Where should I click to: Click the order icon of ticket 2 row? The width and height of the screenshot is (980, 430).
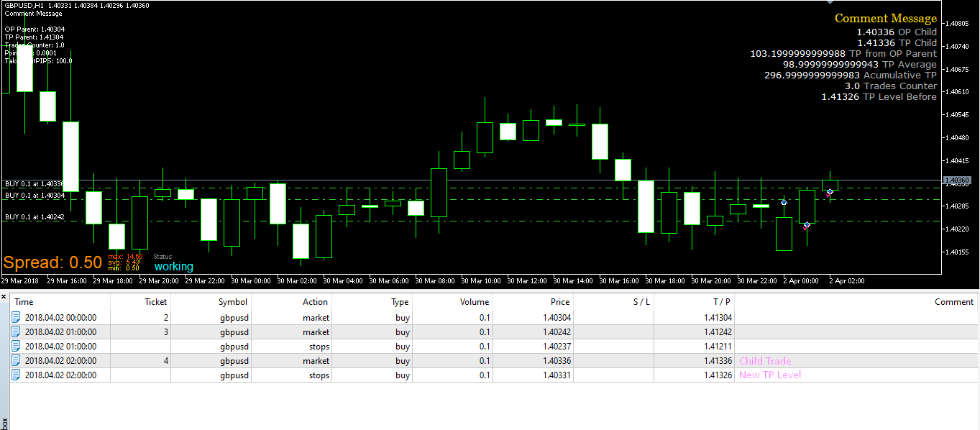click(x=17, y=317)
